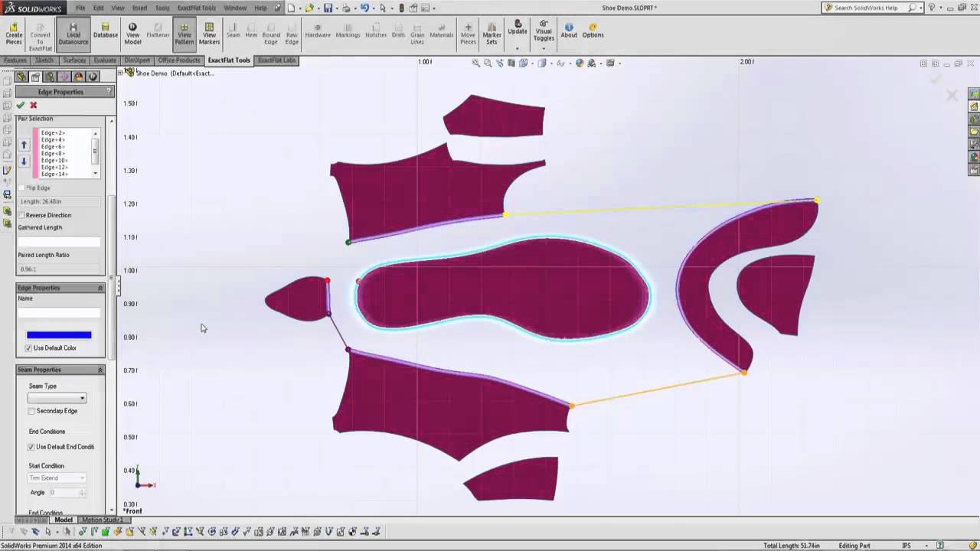Click the Edge Properties help question mark
Image resolution: width=980 pixels, height=551 pixels.
[x=109, y=92]
